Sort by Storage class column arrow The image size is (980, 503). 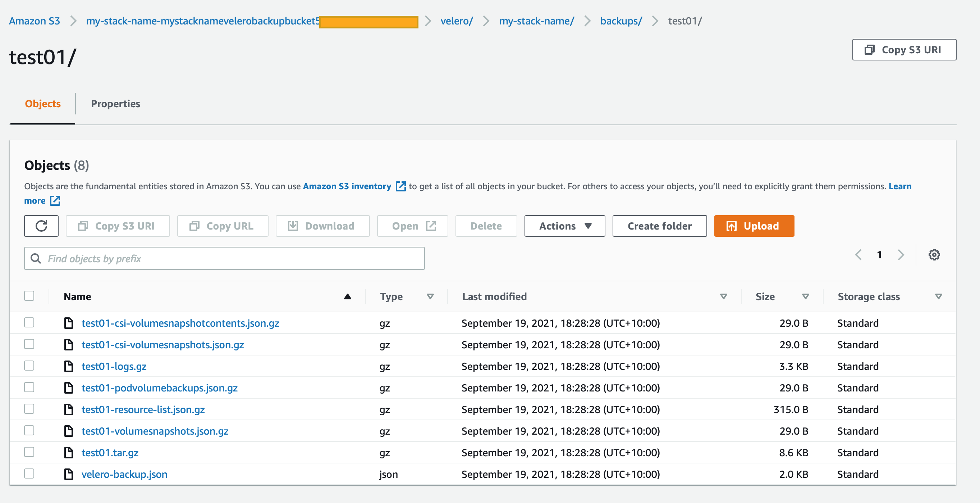point(939,296)
